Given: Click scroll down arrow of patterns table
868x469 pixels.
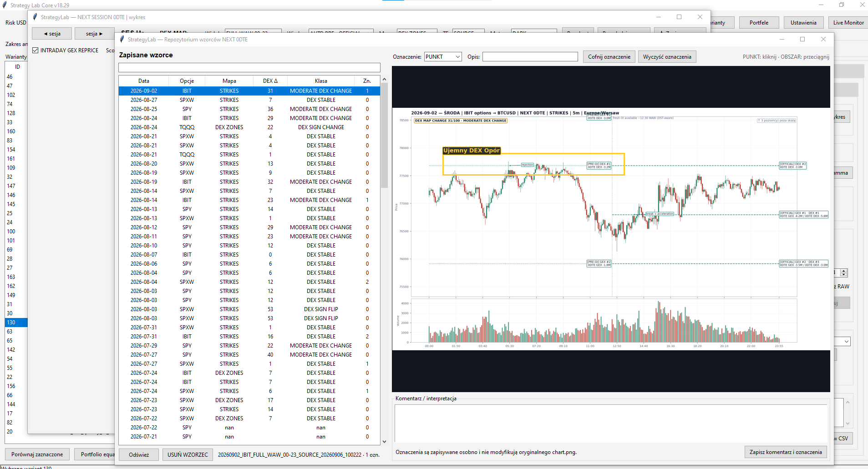Looking at the screenshot, I should pyautogui.click(x=384, y=441).
